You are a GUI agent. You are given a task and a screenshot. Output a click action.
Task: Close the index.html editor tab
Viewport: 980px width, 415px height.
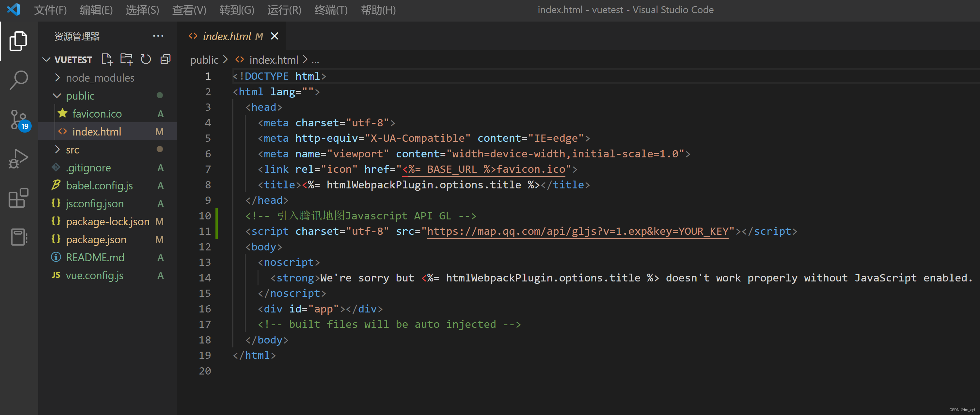274,36
